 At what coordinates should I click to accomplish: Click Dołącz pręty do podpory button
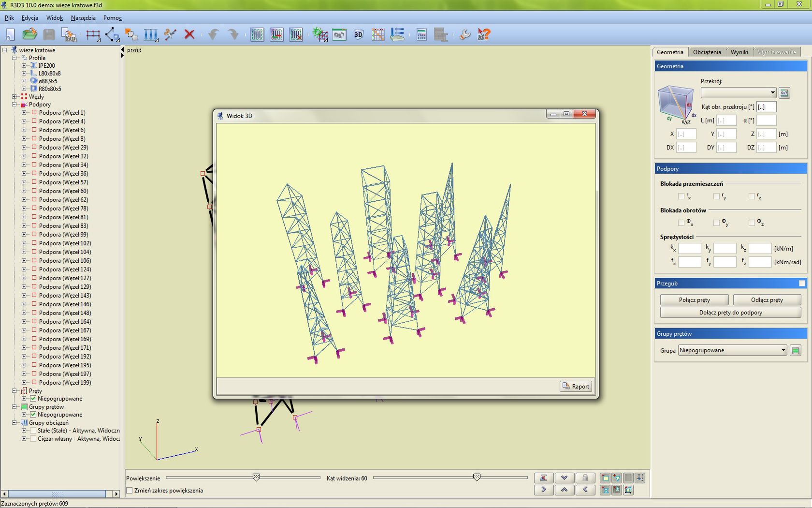pos(730,313)
